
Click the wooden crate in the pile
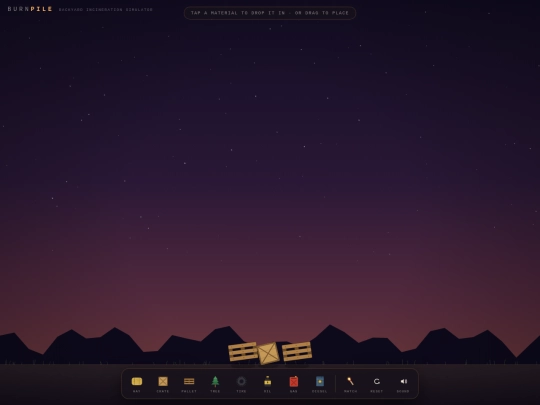coord(269,353)
